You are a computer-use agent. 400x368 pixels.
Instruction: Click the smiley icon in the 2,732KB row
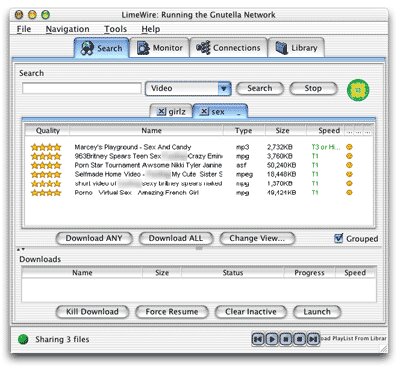[349, 147]
